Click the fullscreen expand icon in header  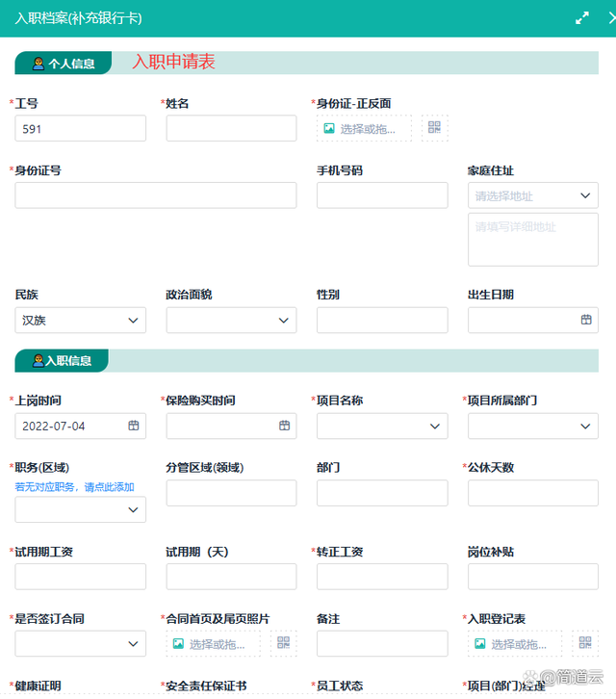coord(581,18)
